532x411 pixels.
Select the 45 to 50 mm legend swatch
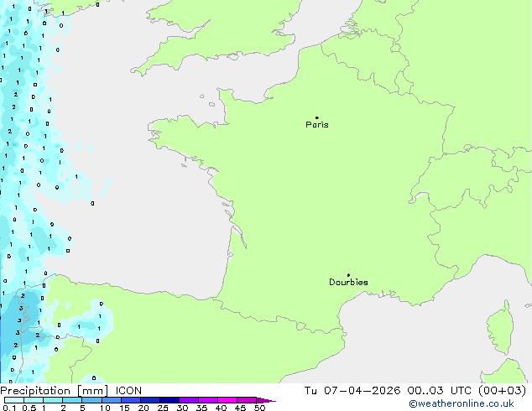(x=247, y=400)
